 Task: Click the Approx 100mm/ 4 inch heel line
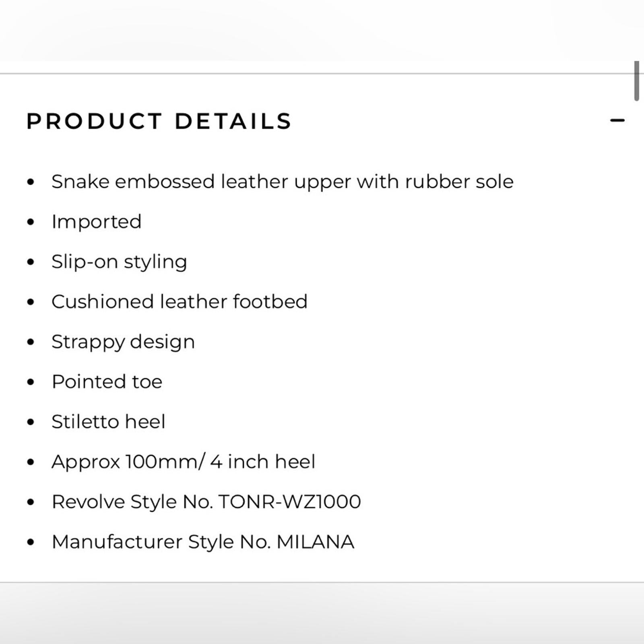click(x=183, y=462)
